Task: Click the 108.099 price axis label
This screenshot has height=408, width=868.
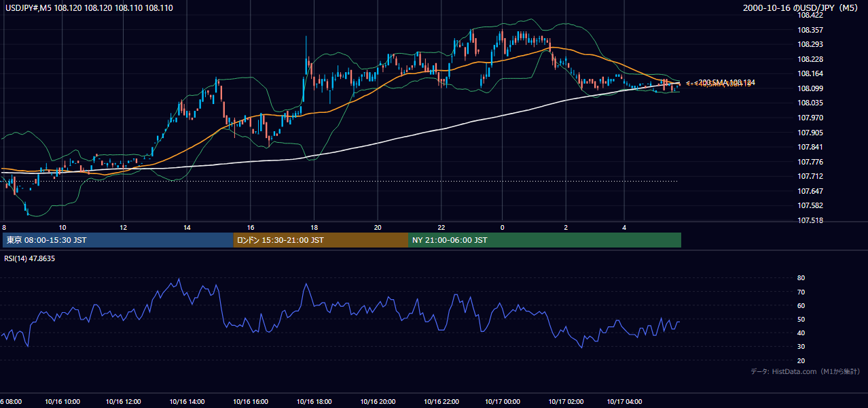Action: [811, 88]
